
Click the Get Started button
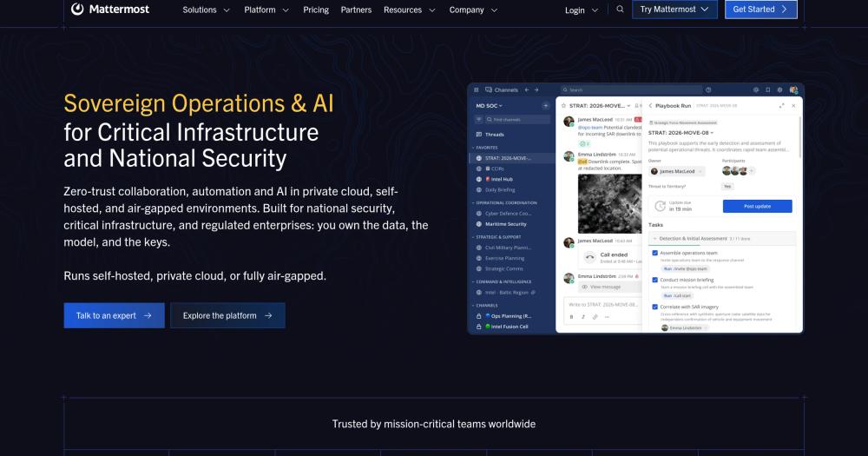tap(760, 9)
